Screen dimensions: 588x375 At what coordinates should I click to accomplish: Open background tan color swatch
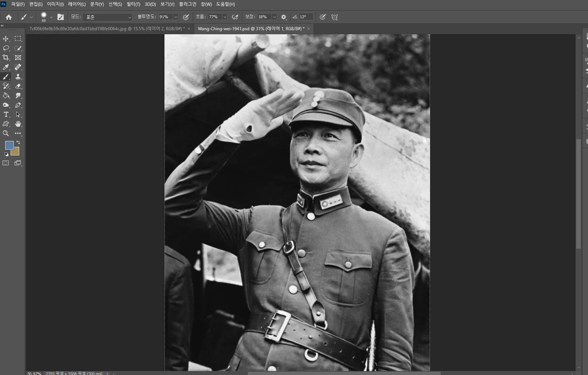(16, 152)
